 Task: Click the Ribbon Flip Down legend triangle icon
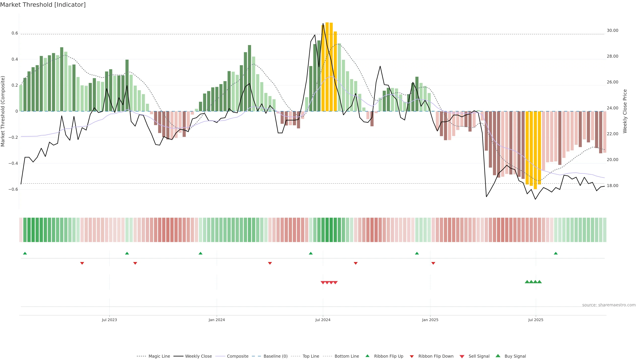pyautogui.click(x=412, y=356)
